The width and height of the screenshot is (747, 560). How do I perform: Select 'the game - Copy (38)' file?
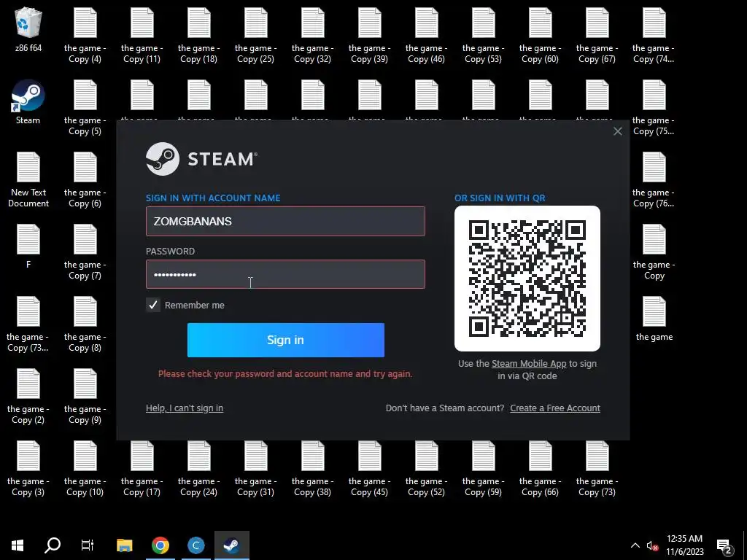point(312,469)
